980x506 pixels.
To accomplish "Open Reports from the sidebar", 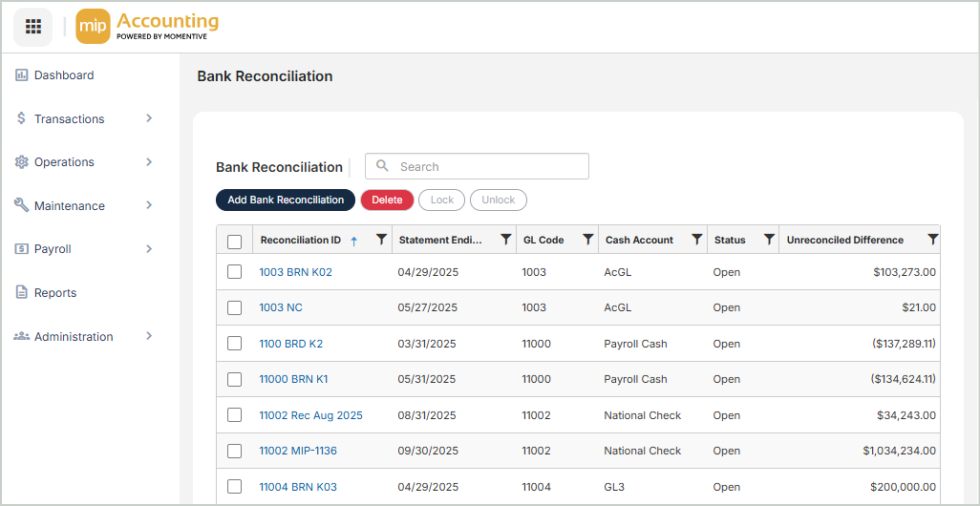I will 55,293.
